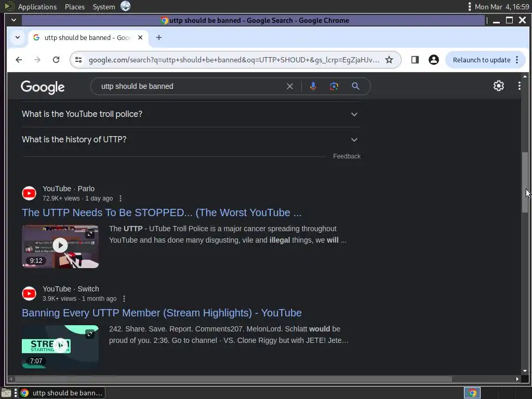
Task: Open the Places menu
Action: [x=75, y=7]
